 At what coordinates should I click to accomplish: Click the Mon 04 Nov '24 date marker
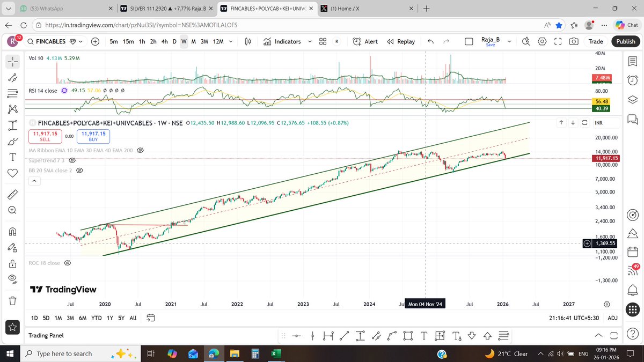tap(425, 304)
